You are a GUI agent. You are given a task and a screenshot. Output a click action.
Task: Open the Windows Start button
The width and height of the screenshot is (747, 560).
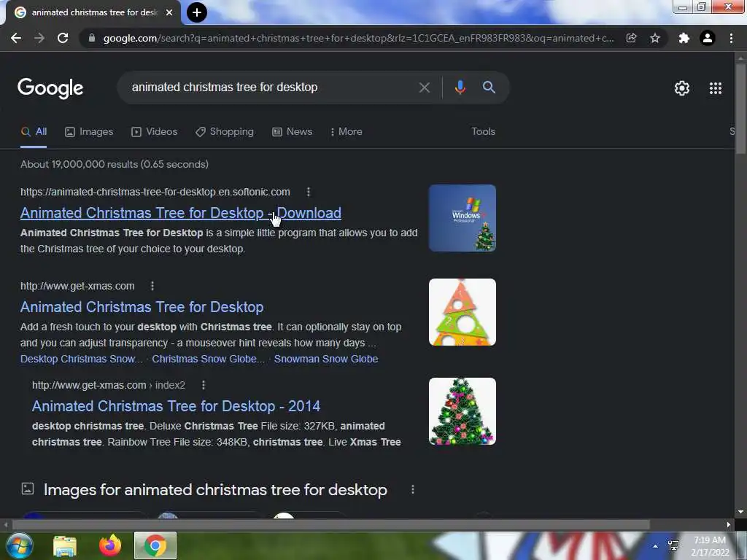pos(20,545)
